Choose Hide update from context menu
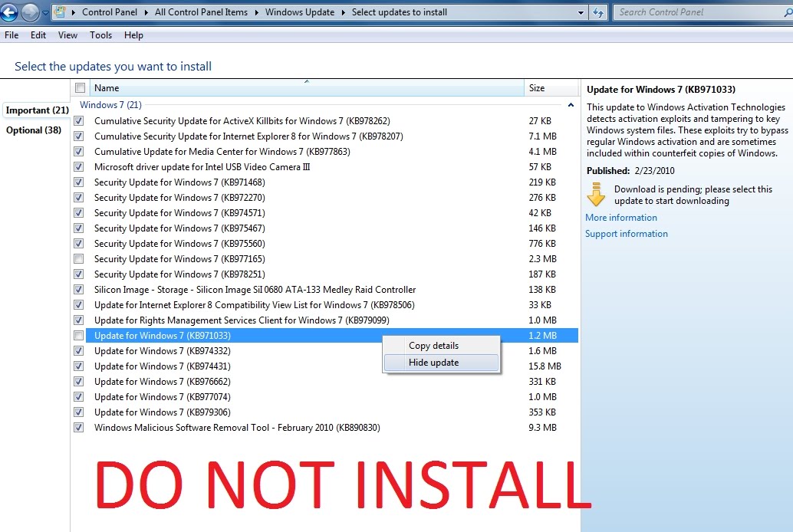The height and width of the screenshot is (532, 793). pos(441,363)
